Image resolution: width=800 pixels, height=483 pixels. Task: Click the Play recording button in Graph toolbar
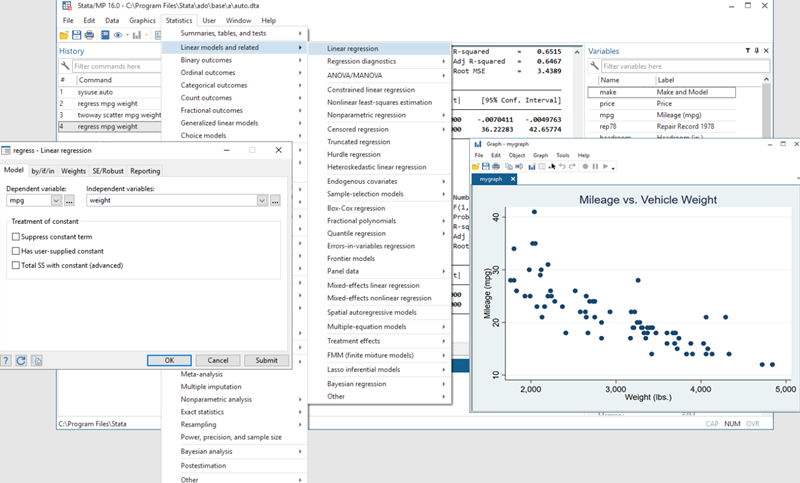[x=605, y=166]
